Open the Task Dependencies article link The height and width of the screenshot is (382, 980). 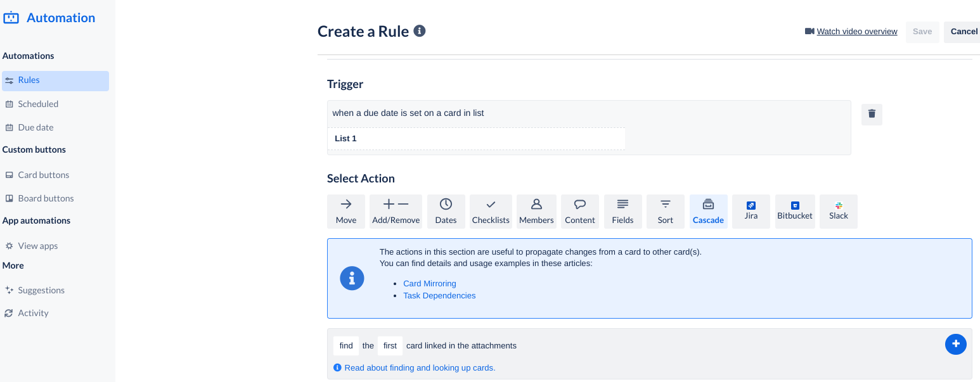tap(439, 296)
